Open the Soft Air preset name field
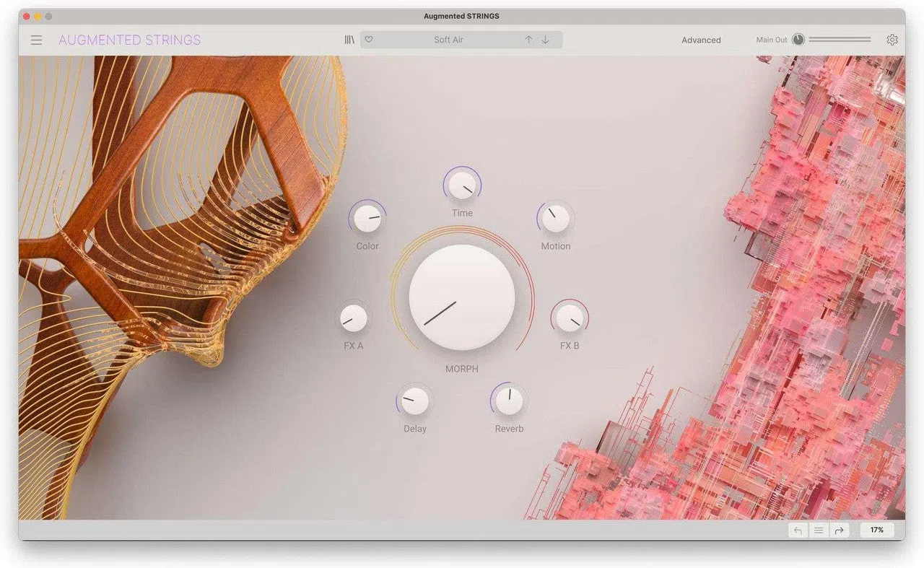 click(448, 40)
